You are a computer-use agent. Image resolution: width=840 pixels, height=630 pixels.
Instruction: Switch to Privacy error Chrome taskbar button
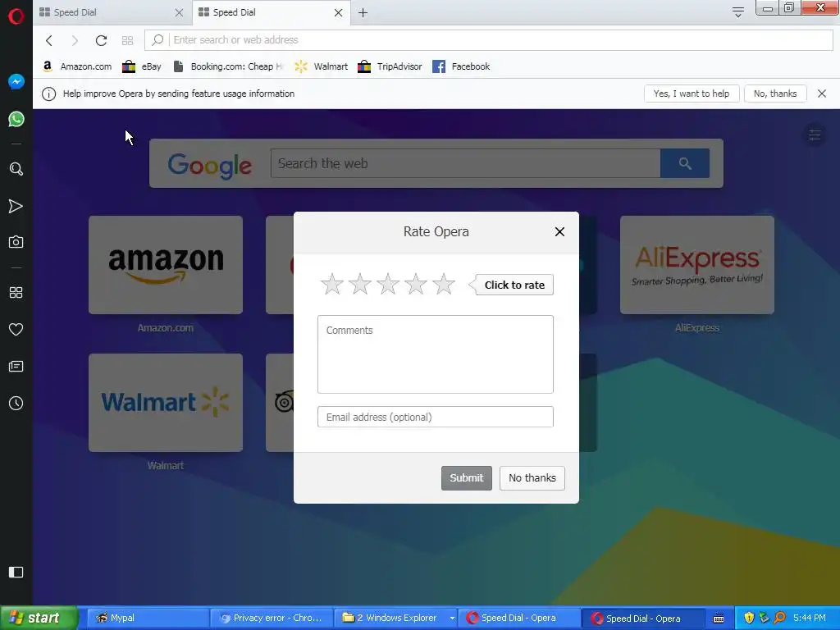[271, 618]
